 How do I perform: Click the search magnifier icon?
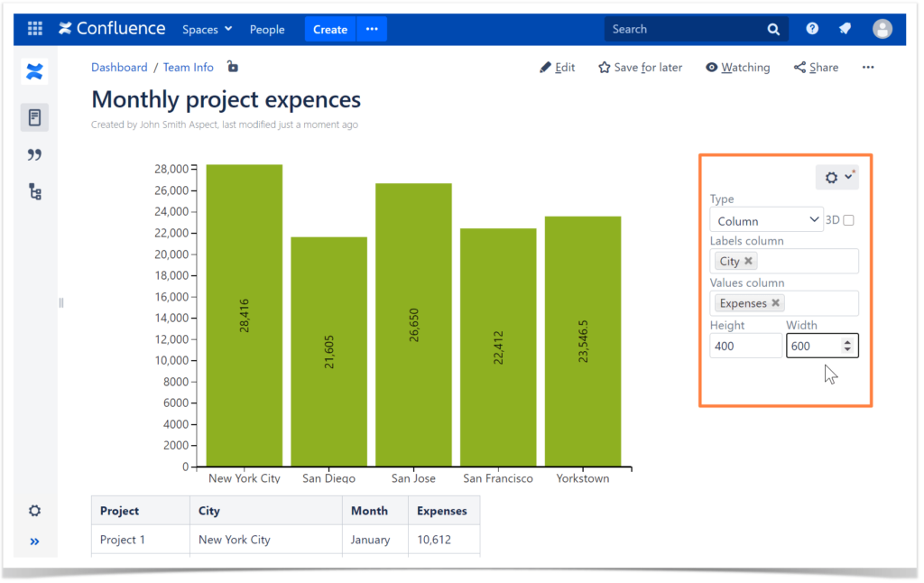(773, 28)
